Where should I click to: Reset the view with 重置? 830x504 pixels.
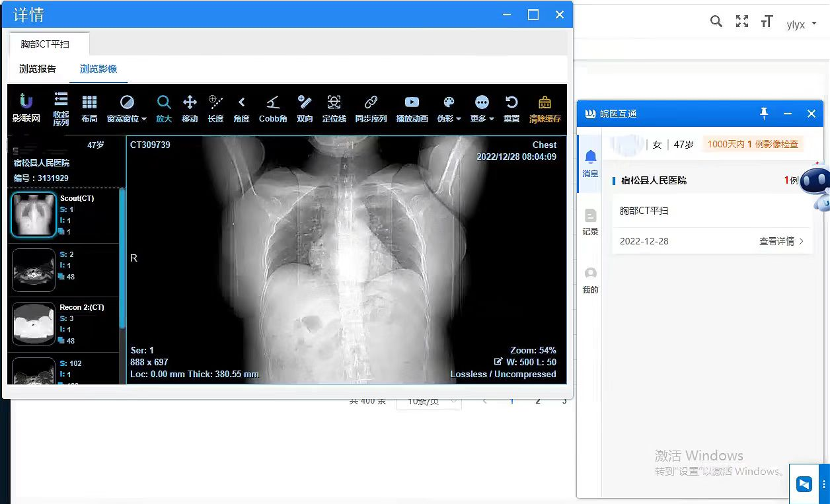(x=511, y=109)
